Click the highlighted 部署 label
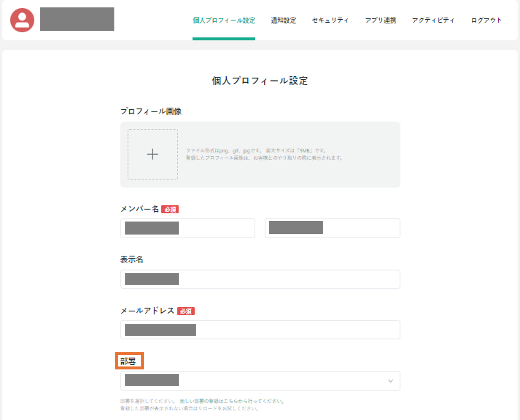 coord(129,361)
